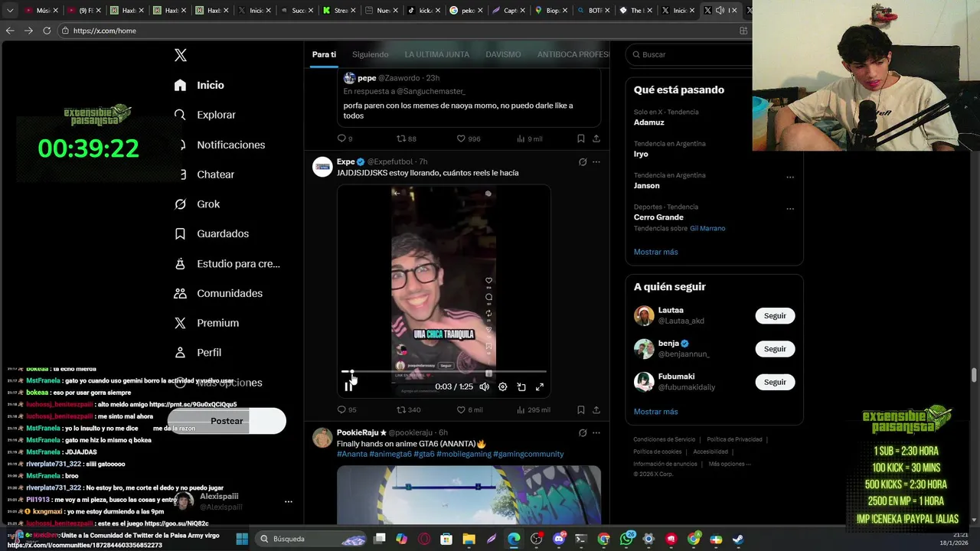The image size is (980, 551).
Task: Reply to Expe's post with 95 replies
Action: tap(347, 410)
